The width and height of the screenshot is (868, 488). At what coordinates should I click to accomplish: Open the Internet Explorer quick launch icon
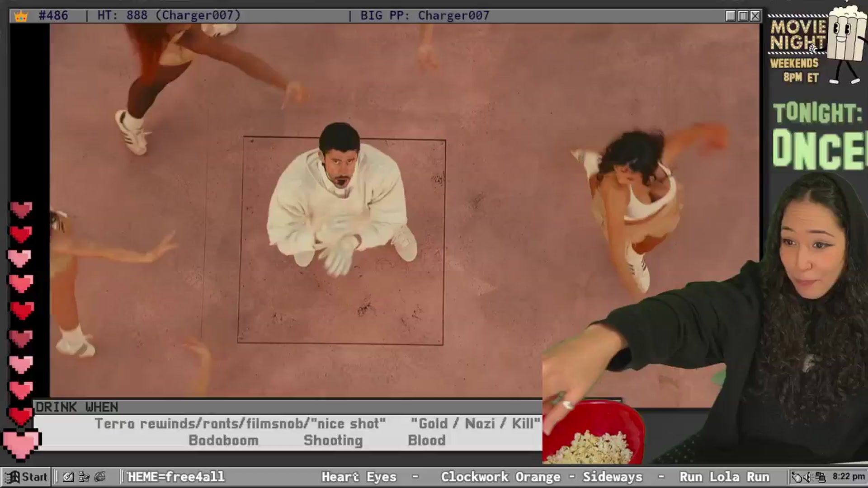click(x=100, y=477)
